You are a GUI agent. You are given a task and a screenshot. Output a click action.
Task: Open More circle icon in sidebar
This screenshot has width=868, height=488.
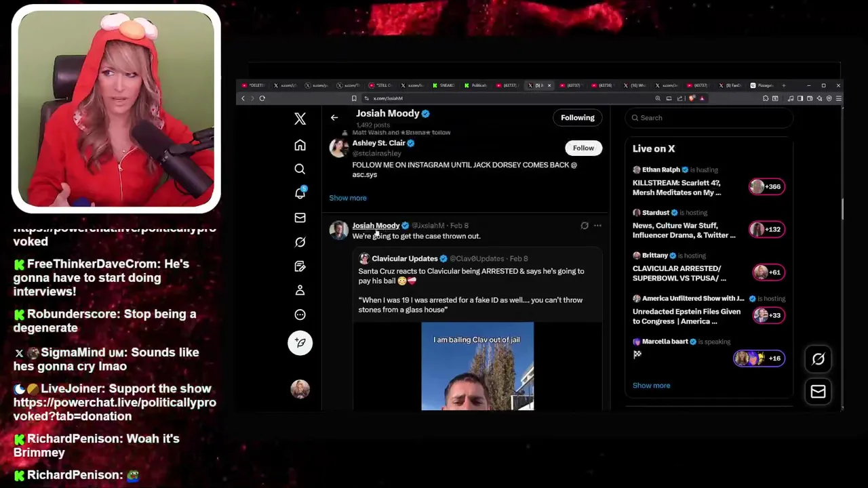pos(300,314)
